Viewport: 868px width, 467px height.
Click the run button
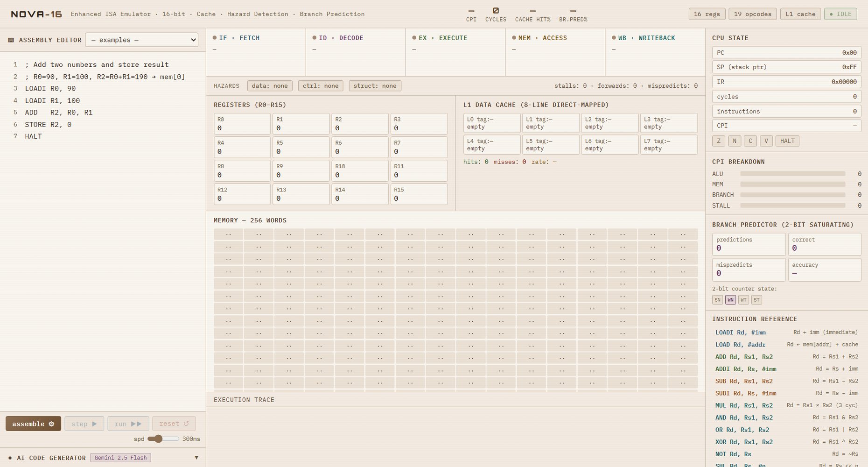pos(128,424)
